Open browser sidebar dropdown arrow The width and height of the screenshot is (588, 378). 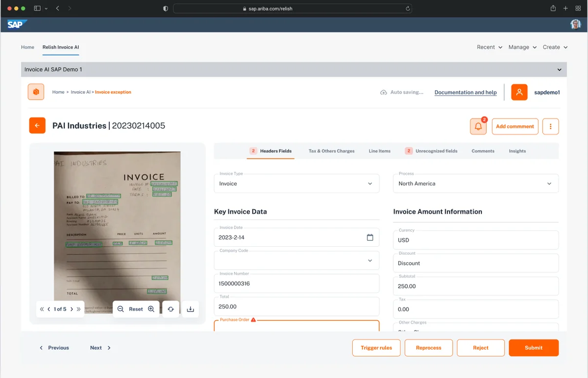(46, 8)
